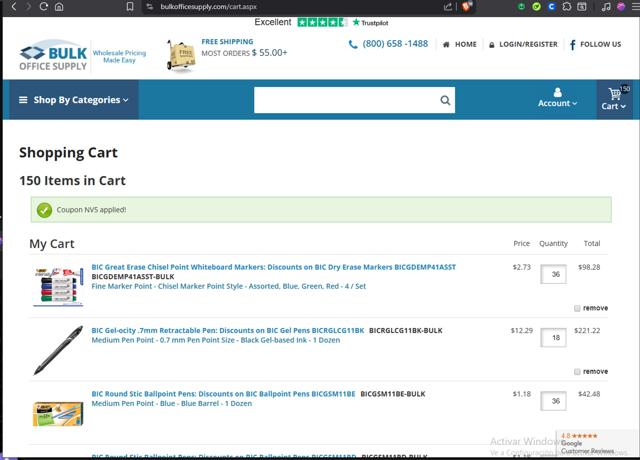Click the shopping cart icon showing 150

point(615,93)
